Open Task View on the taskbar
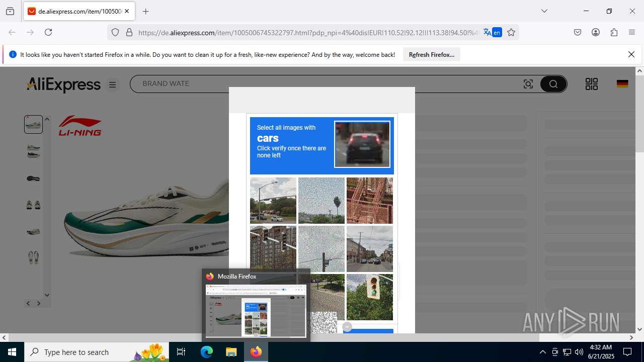The width and height of the screenshot is (644, 362). pyautogui.click(x=181, y=352)
